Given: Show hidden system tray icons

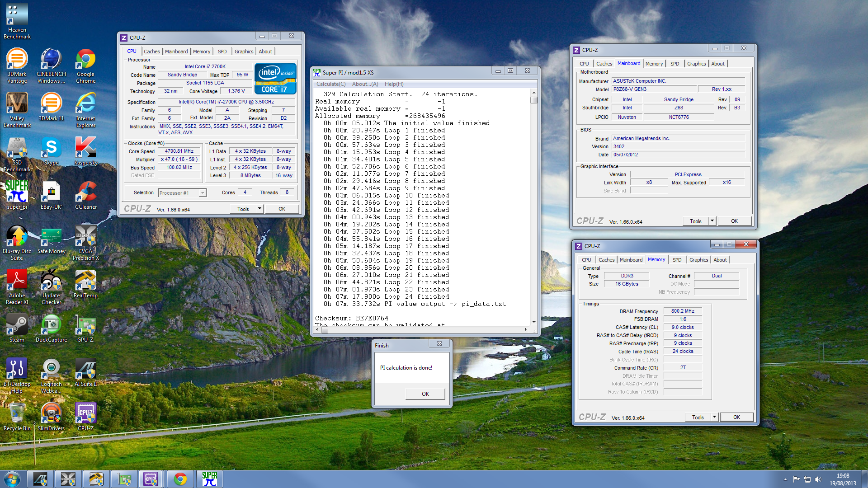Looking at the screenshot, I should coord(785,479).
